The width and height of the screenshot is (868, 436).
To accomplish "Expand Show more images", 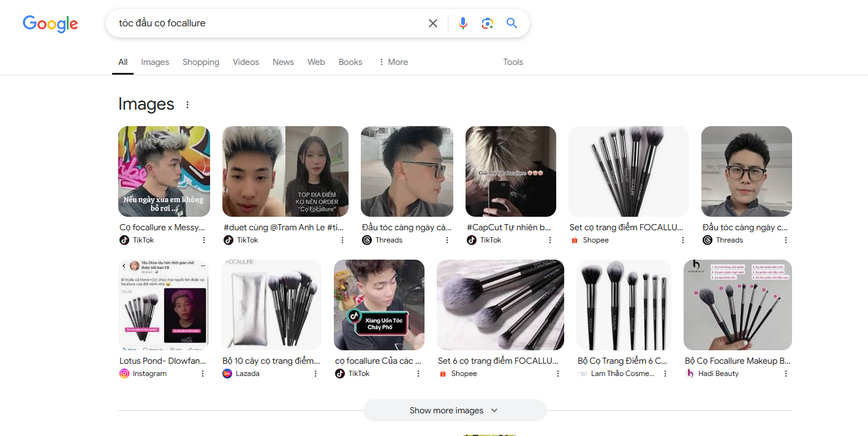I will click(x=454, y=410).
